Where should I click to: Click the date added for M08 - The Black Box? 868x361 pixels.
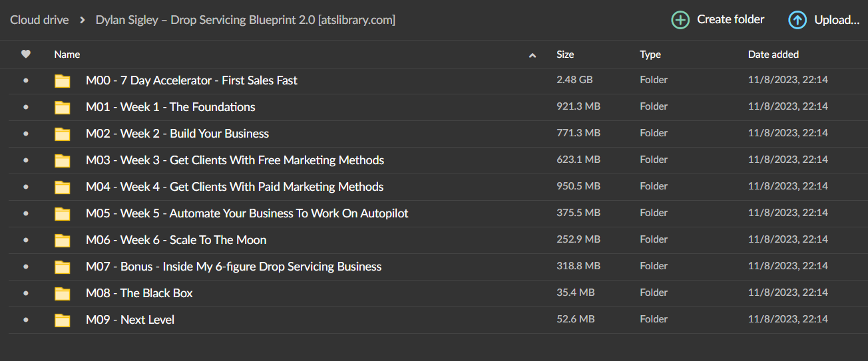[x=788, y=293]
